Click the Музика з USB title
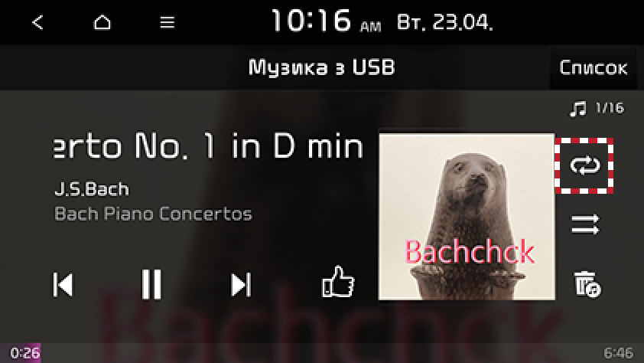This screenshot has height=363, width=644. [x=321, y=67]
